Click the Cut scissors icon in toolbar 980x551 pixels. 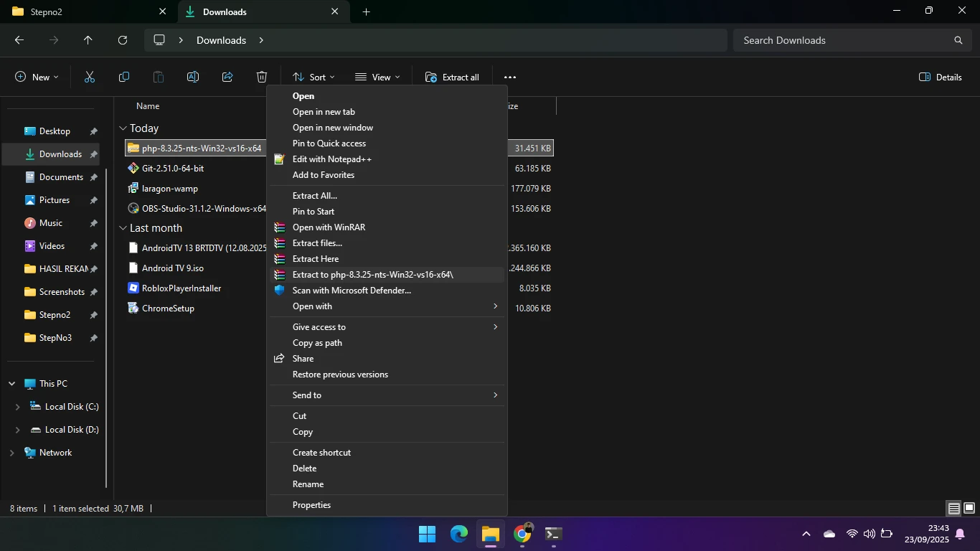pyautogui.click(x=90, y=77)
